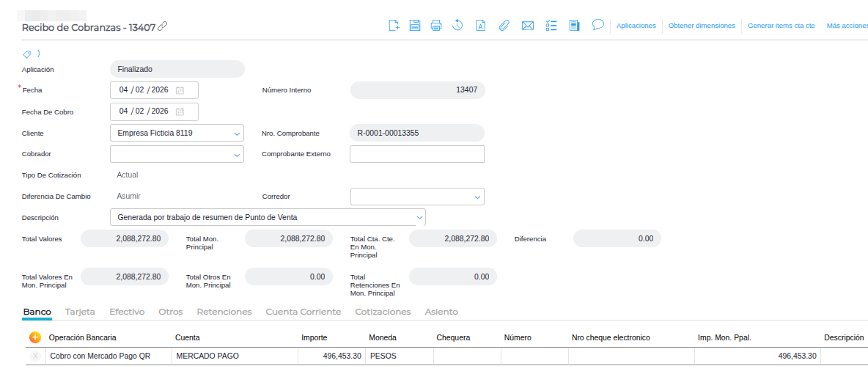Click the link icon beside the receipt title
This screenshot has width=868, height=377.
(163, 26)
